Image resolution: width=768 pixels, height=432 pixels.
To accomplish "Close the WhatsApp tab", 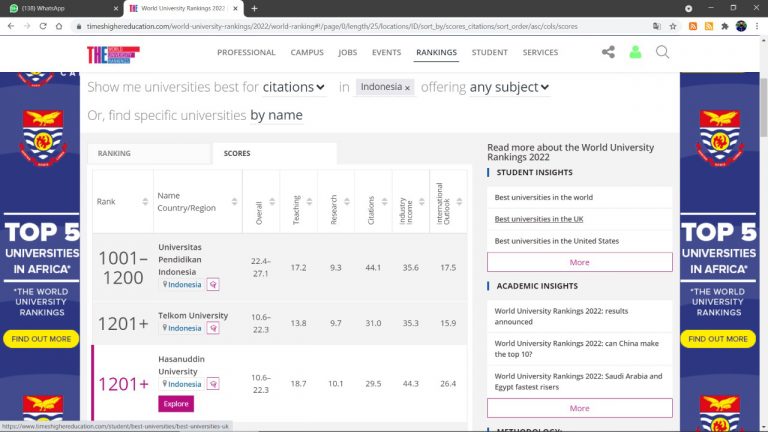I will click(116, 8).
